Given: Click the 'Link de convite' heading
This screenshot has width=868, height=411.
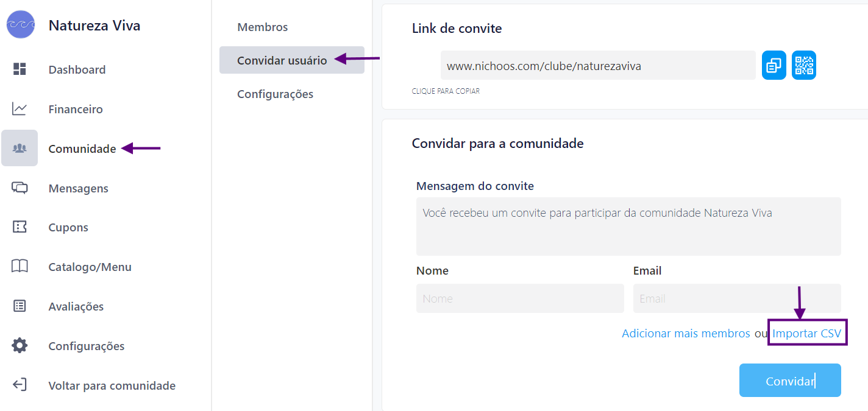Looking at the screenshot, I should tap(457, 28).
